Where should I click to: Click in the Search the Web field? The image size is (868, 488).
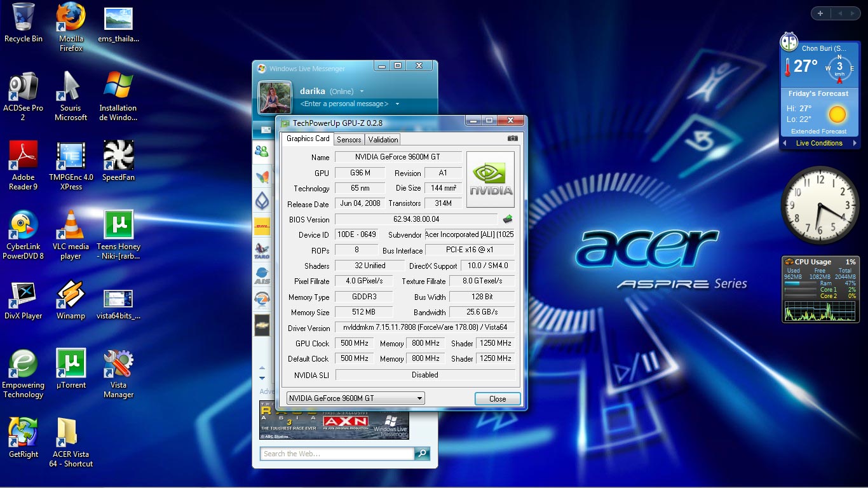point(337,454)
